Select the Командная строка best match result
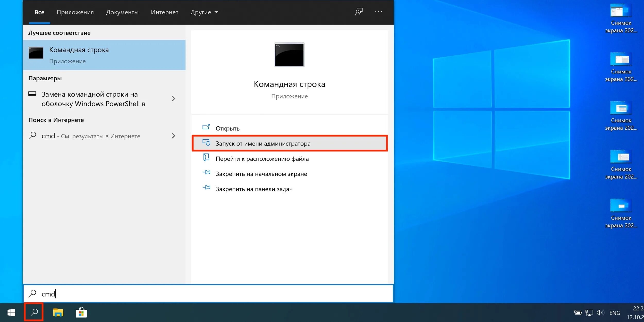The width and height of the screenshot is (644, 322). pyautogui.click(x=104, y=55)
